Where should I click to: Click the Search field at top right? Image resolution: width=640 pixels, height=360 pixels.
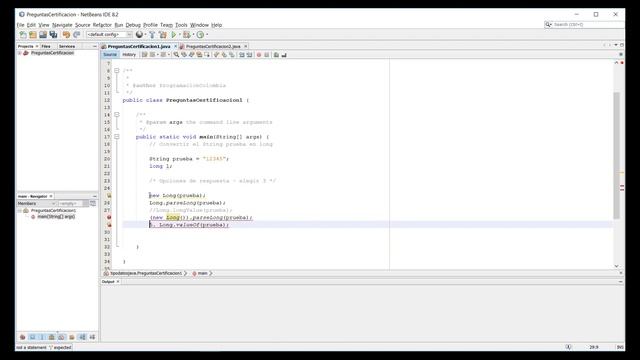(584, 25)
